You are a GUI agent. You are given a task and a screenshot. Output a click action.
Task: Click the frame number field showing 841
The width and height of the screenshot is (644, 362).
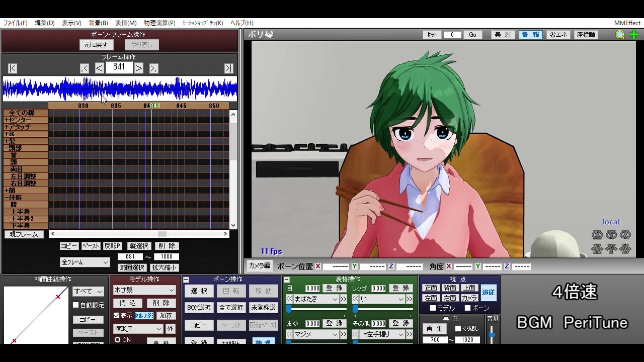pos(119,67)
